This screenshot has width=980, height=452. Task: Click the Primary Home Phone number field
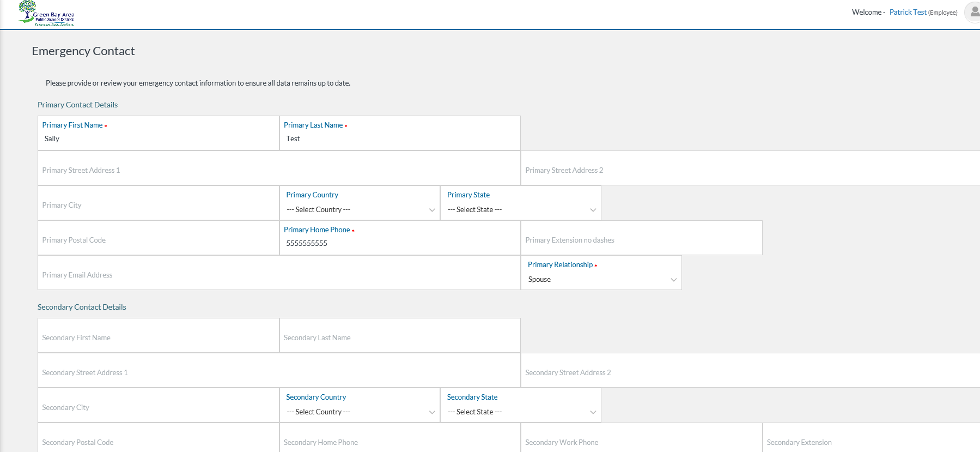[x=400, y=244]
